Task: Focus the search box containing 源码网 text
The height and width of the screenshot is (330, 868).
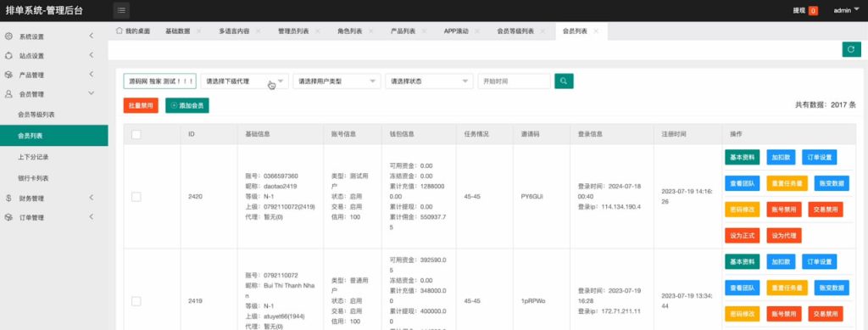Action: click(x=159, y=81)
